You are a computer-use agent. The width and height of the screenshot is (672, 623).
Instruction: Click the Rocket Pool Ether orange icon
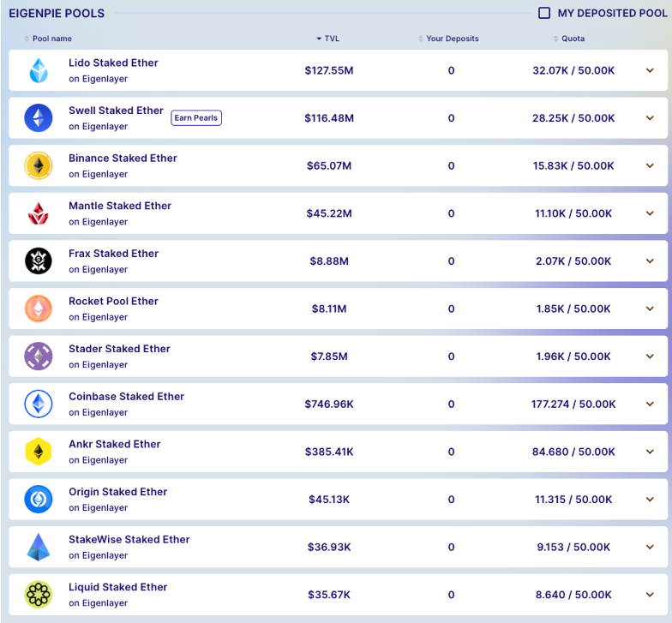(x=39, y=309)
